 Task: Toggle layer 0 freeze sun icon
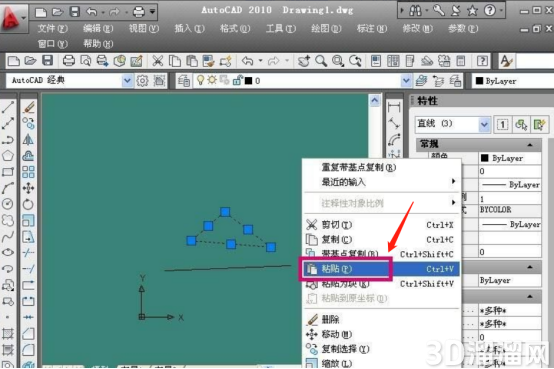coord(212,80)
